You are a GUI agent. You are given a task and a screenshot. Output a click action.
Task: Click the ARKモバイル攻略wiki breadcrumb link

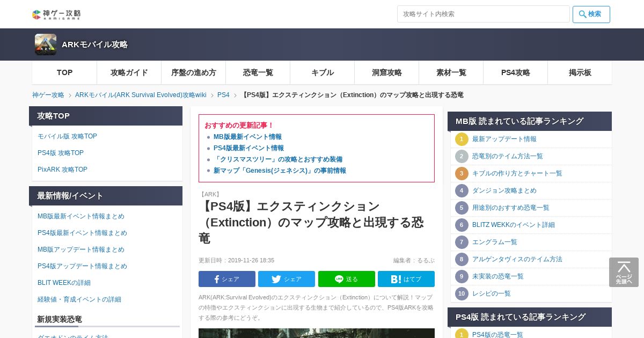tap(141, 95)
